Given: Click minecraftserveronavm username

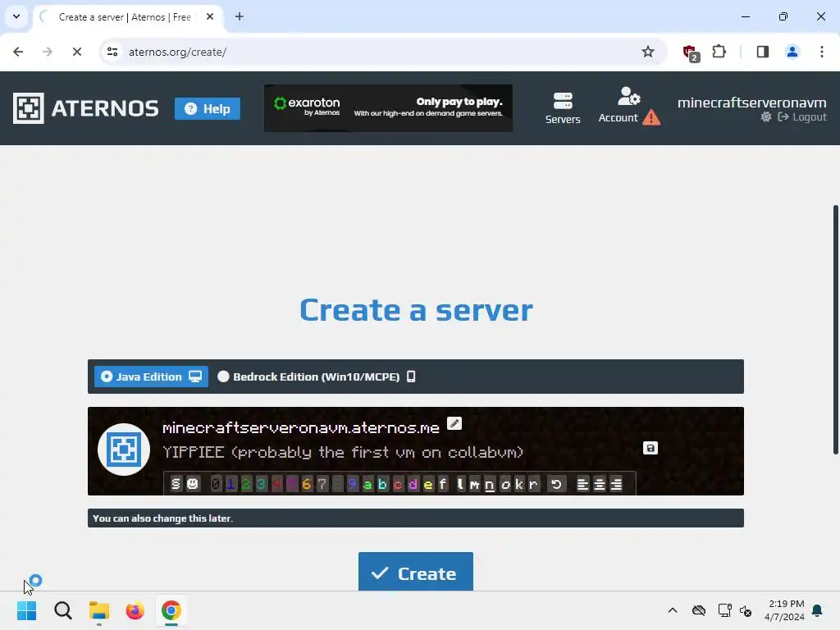Looking at the screenshot, I should point(751,103).
